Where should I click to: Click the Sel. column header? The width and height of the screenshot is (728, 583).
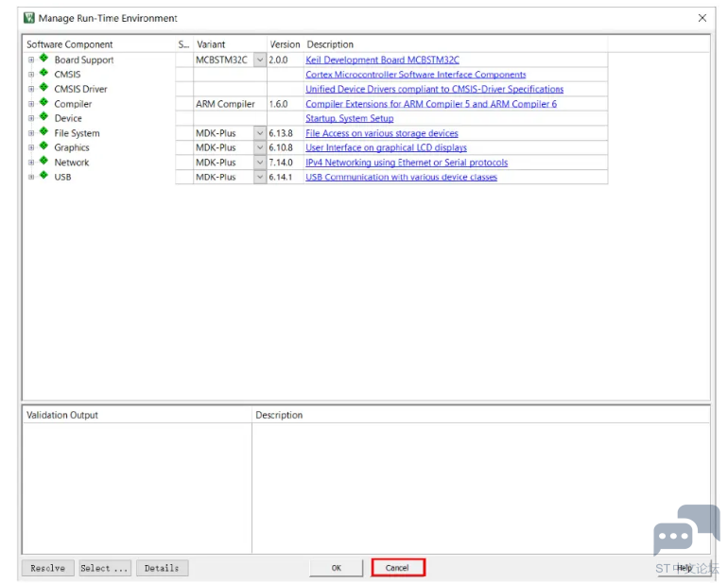tap(183, 44)
